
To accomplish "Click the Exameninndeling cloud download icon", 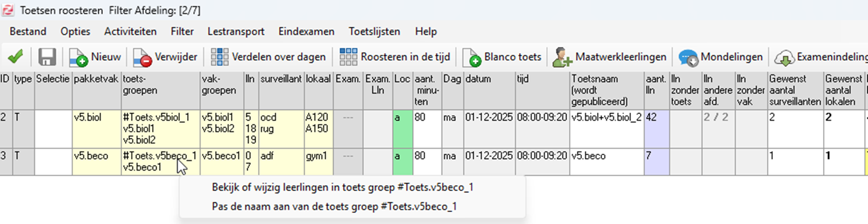I will pos(784,58).
